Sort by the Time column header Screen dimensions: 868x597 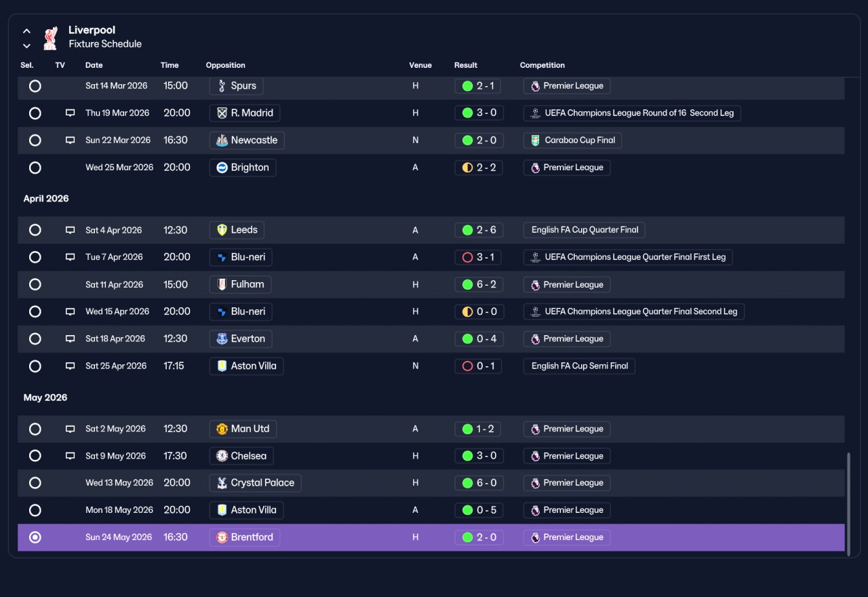click(170, 65)
